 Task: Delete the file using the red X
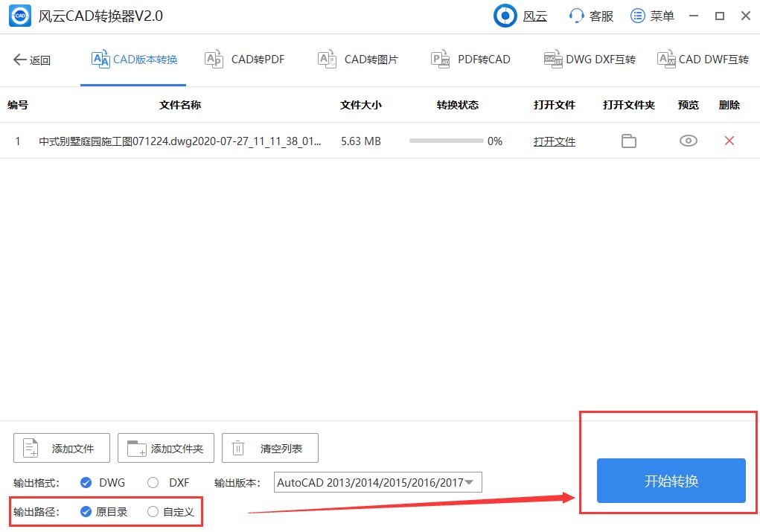pyautogui.click(x=728, y=141)
